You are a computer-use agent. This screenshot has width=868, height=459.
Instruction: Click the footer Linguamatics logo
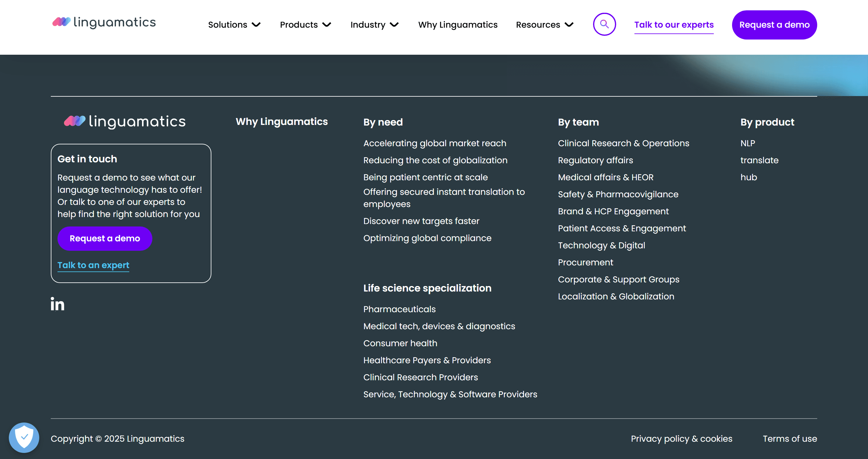tap(125, 121)
